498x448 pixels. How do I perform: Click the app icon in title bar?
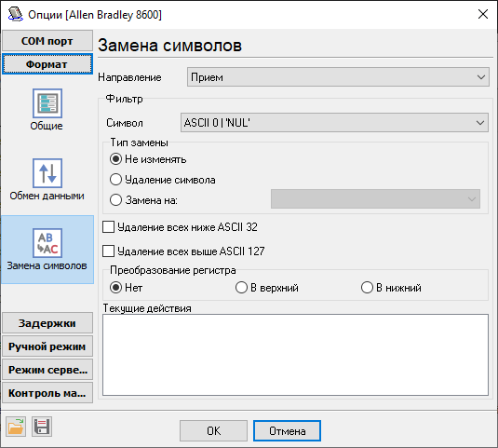point(15,14)
